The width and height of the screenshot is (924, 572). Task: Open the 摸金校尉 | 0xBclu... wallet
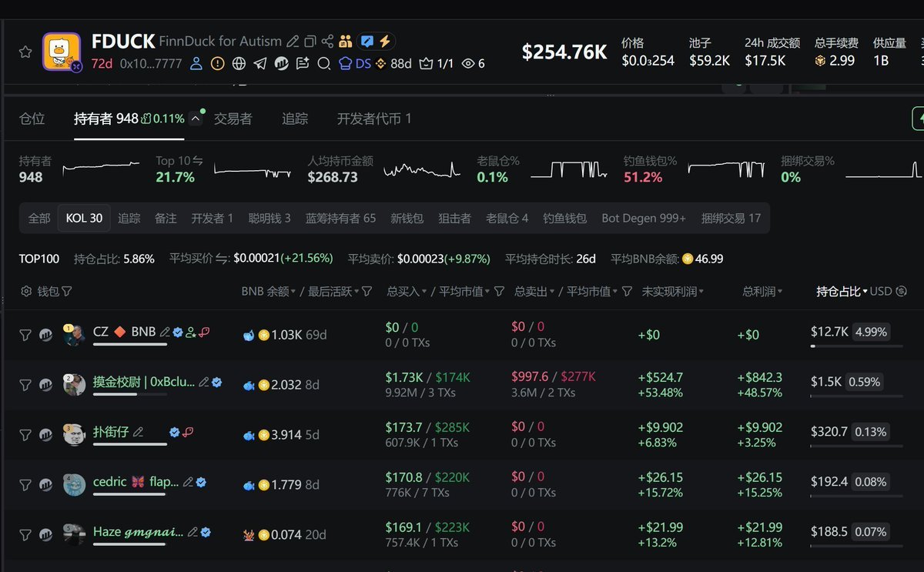pyautogui.click(x=144, y=382)
